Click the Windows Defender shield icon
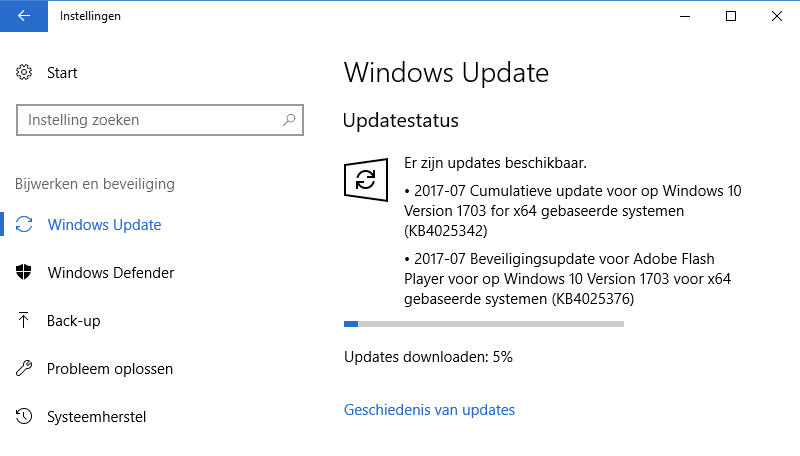The height and width of the screenshot is (456, 800). tap(25, 273)
